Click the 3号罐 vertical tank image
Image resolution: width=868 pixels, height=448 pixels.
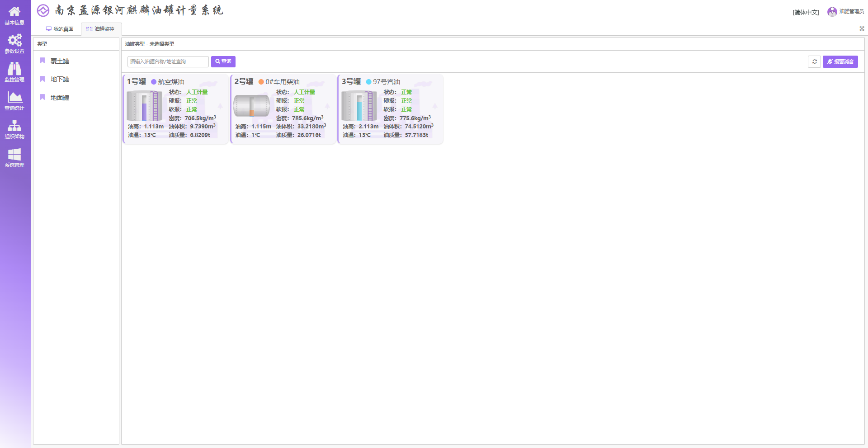[359, 106]
